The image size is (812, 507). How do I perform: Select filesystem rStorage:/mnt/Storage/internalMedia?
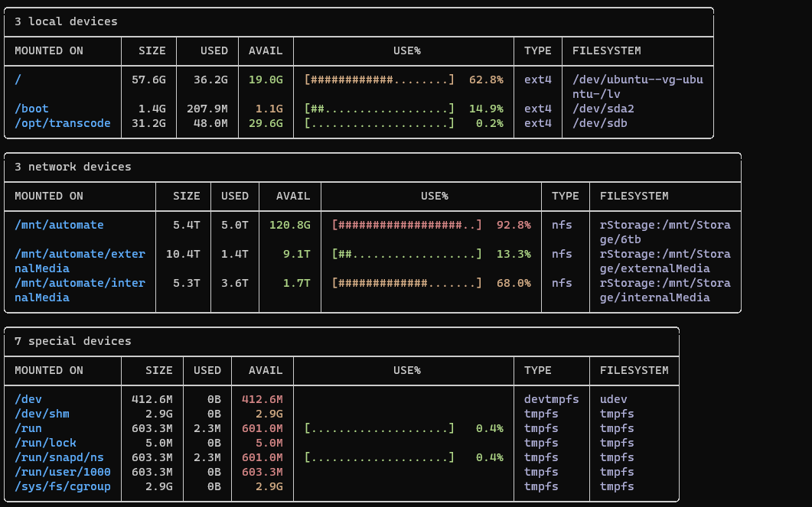665,291
